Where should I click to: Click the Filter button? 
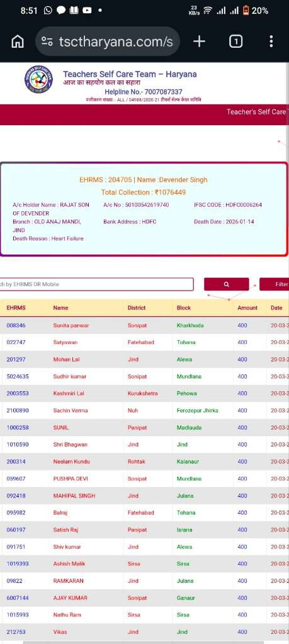(x=274, y=284)
